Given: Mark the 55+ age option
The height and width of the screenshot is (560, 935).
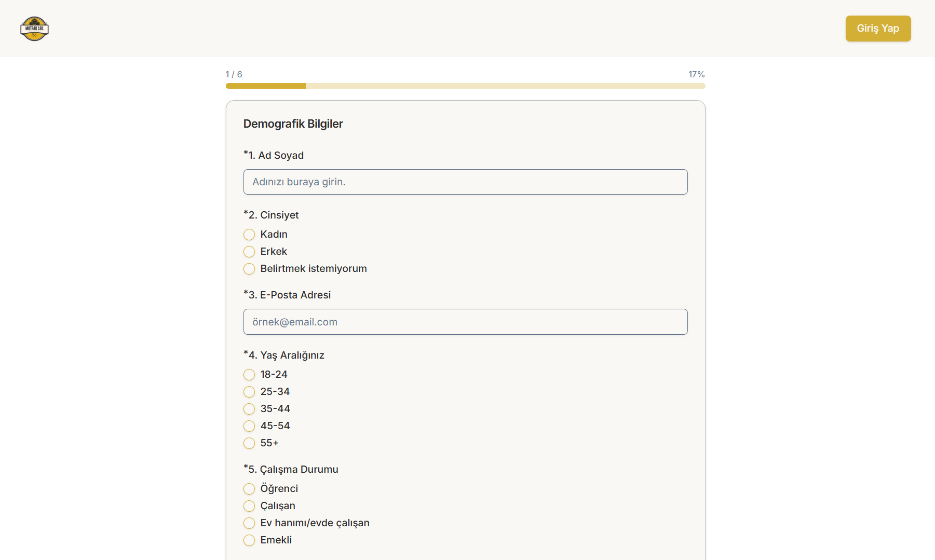Looking at the screenshot, I should point(249,443).
